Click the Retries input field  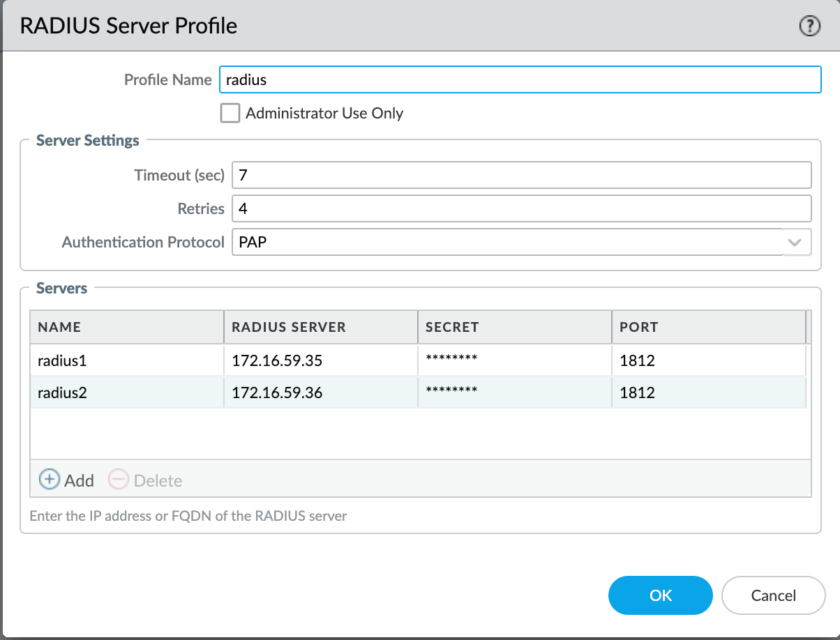521,208
